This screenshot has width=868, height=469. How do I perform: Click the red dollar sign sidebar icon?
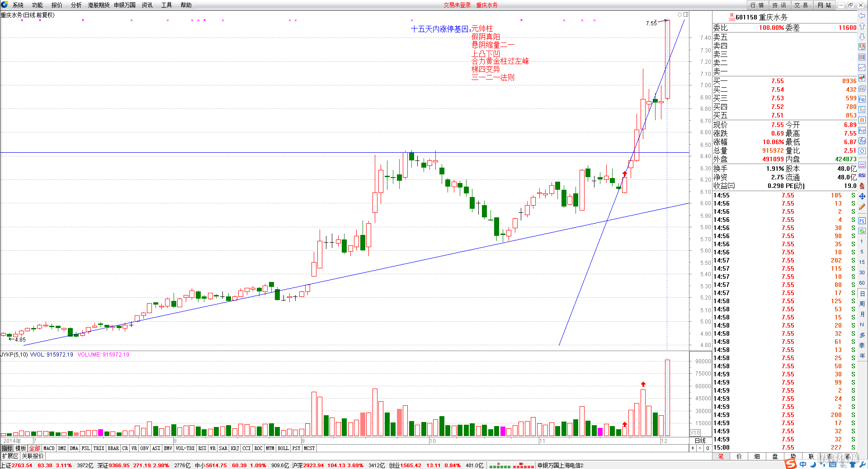tap(862, 186)
